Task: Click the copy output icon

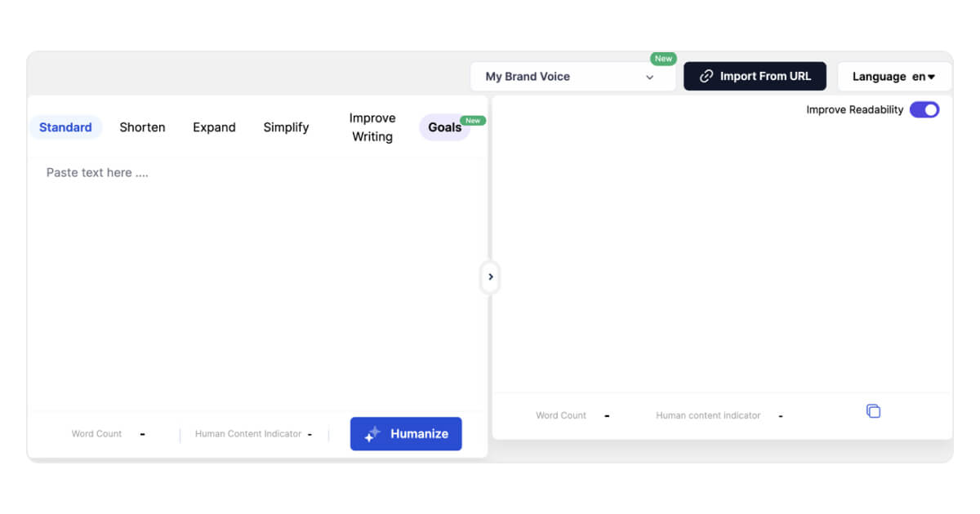Action: 873,411
